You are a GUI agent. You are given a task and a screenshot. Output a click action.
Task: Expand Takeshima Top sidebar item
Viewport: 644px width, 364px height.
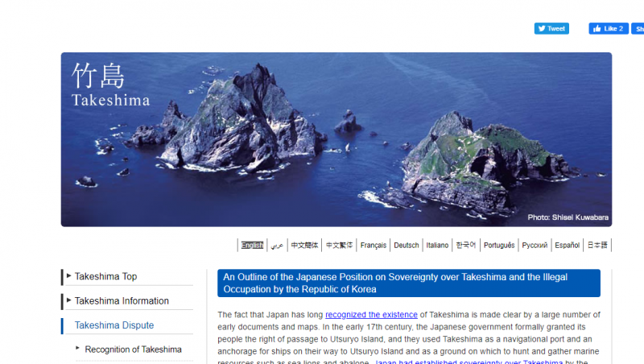tap(105, 277)
